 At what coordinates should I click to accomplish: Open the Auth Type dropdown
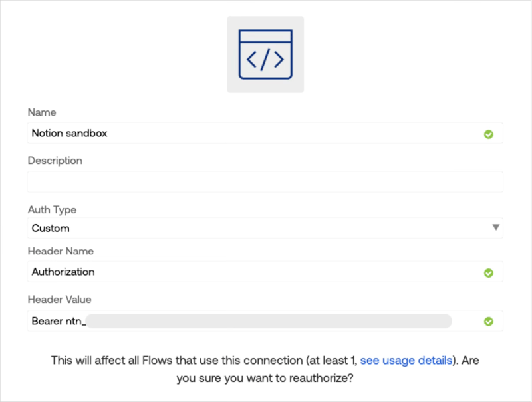coord(265,228)
